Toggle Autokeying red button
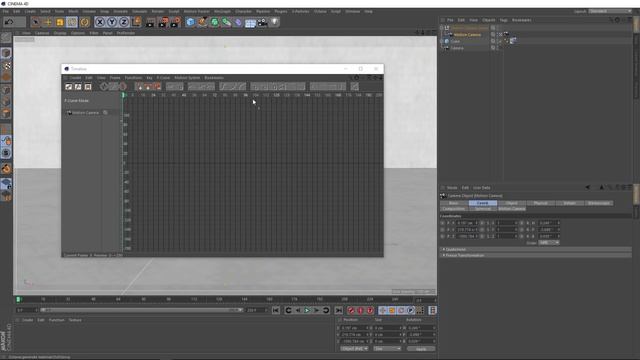The height and width of the screenshot is (360, 640). pos(360,311)
